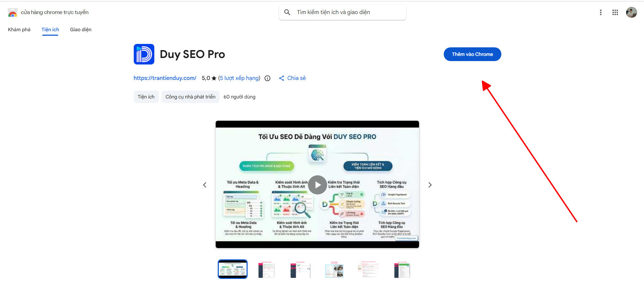Click the 60 người dùng text
The image size is (644, 294).
239,97
